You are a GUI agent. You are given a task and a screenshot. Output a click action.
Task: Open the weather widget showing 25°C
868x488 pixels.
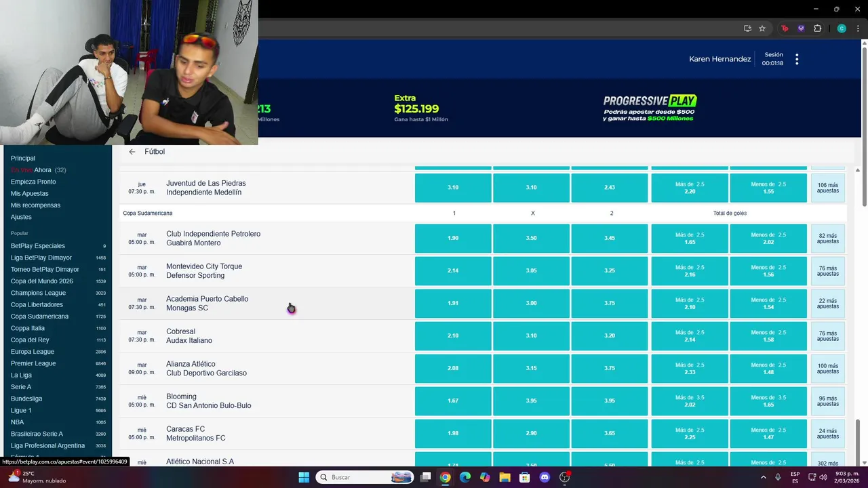[36, 477]
